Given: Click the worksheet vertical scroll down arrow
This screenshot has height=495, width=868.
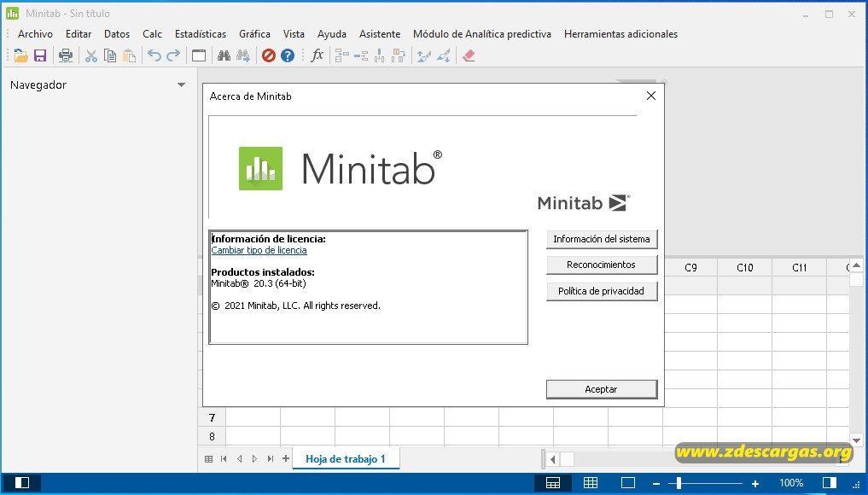Looking at the screenshot, I should point(856,440).
